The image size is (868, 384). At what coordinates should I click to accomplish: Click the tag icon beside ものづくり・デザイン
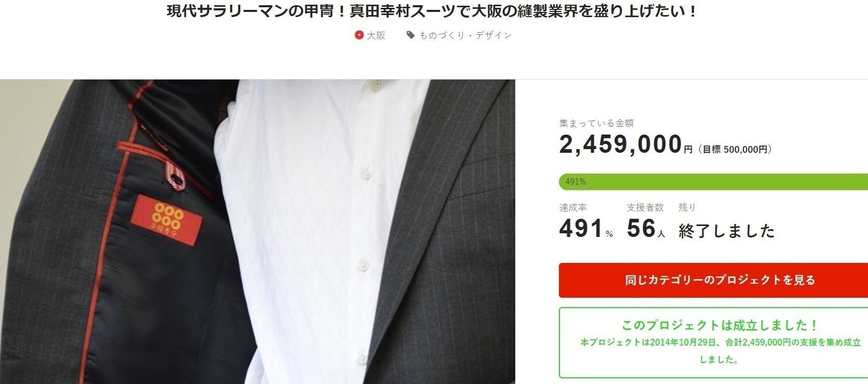click(x=410, y=35)
